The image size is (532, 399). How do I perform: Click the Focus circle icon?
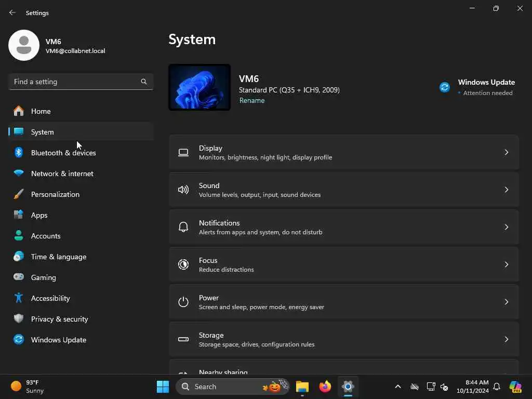coord(183,264)
